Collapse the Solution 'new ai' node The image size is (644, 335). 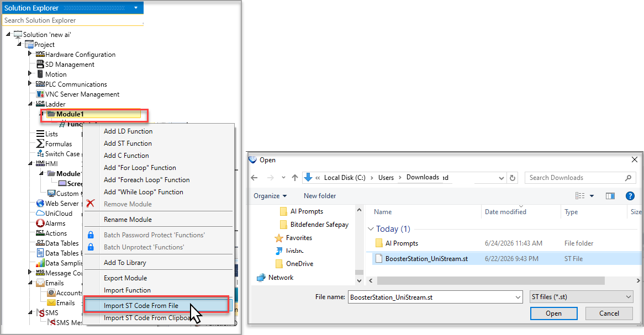(x=8, y=34)
